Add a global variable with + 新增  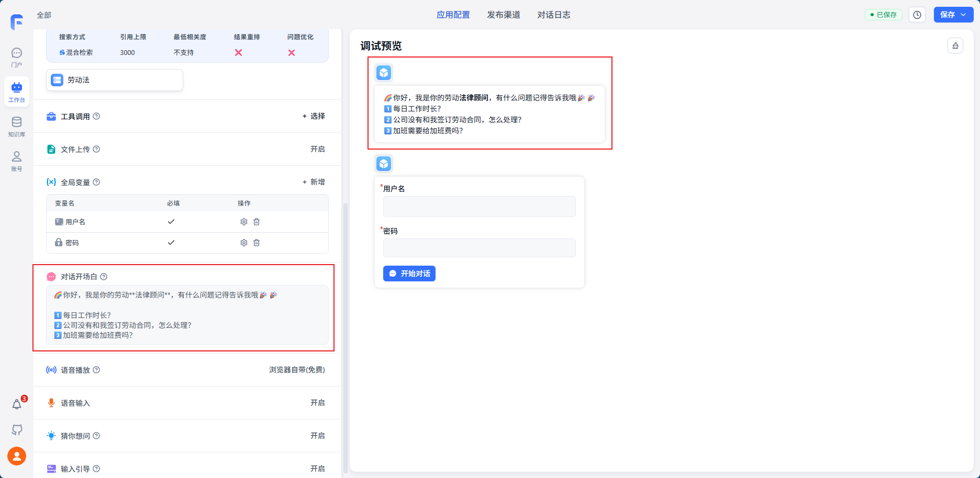pos(314,182)
